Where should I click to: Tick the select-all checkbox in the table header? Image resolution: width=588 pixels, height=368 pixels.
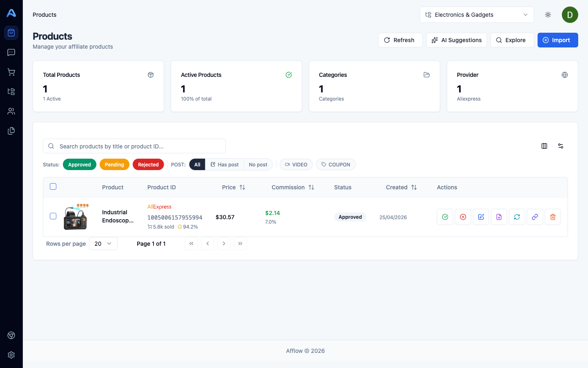click(53, 186)
